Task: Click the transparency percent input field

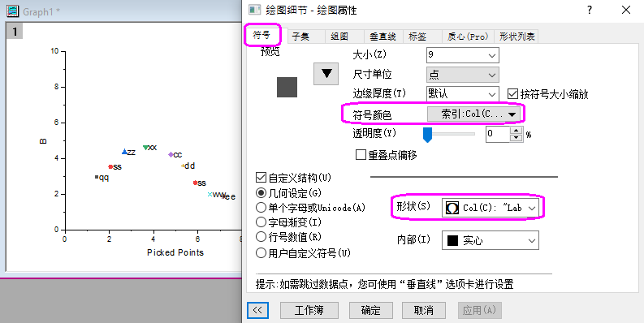Action: (497, 134)
